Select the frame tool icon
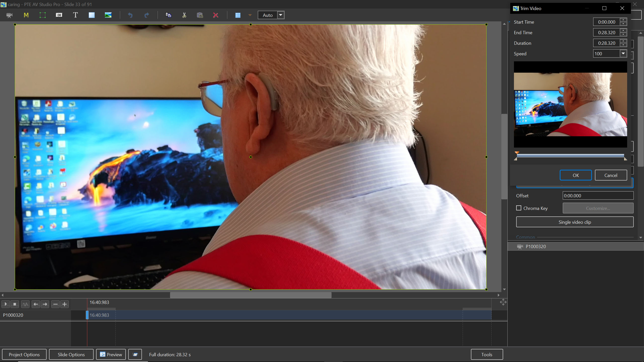The image size is (644, 362). pyautogui.click(x=43, y=15)
